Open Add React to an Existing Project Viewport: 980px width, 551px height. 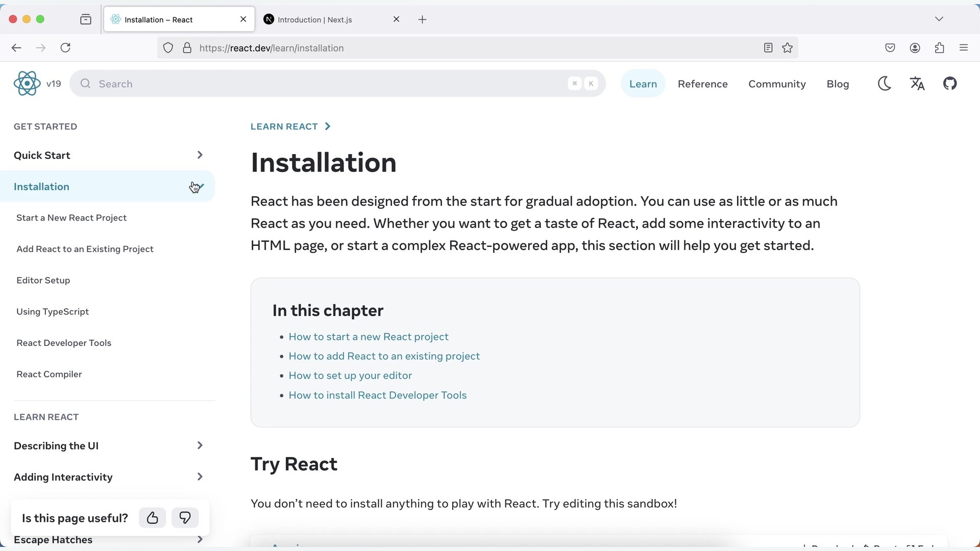(85, 249)
